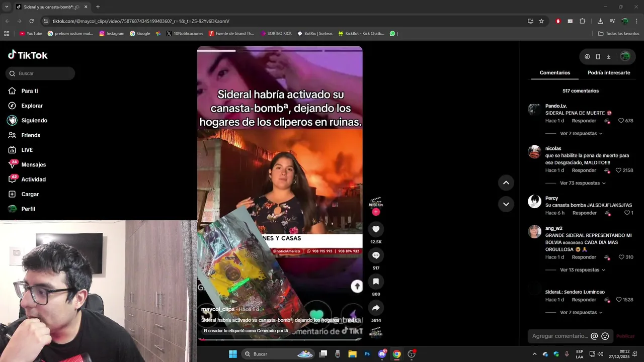Viewport: 644px width, 362px height.
Task: Open the SORTEO KICK bookmark
Action: [276, 34]
